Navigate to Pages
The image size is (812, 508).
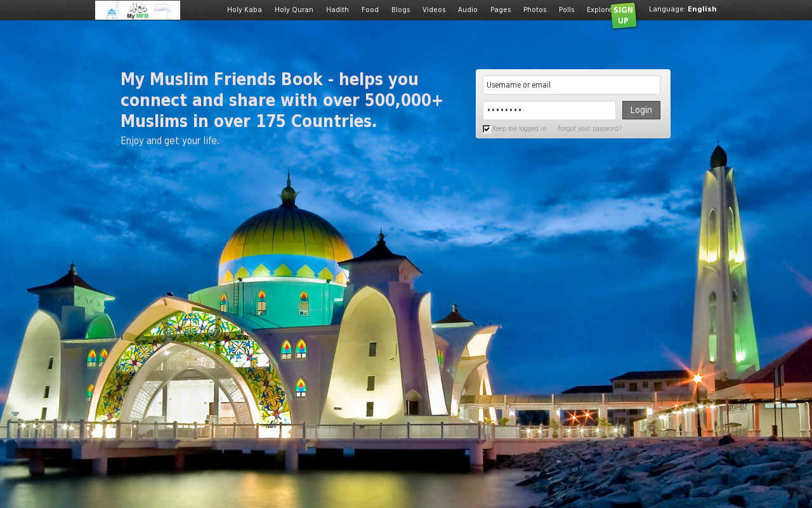tap(501, 10)
